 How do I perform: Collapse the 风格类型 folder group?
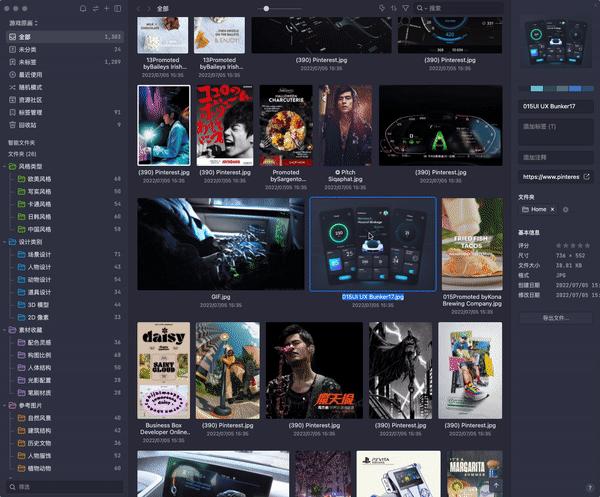[x=5, y=166]
